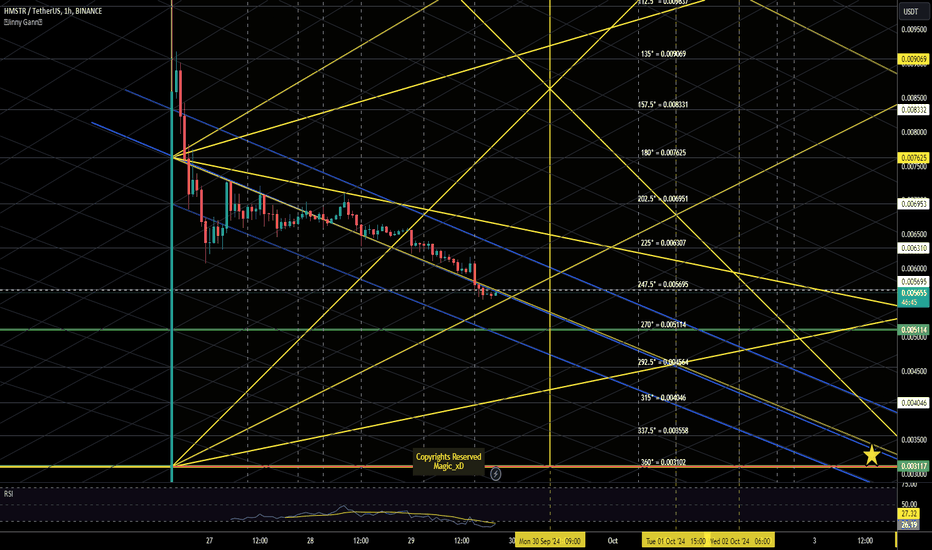Click the '337.5° = 0.003558' Gann level text

663,430
